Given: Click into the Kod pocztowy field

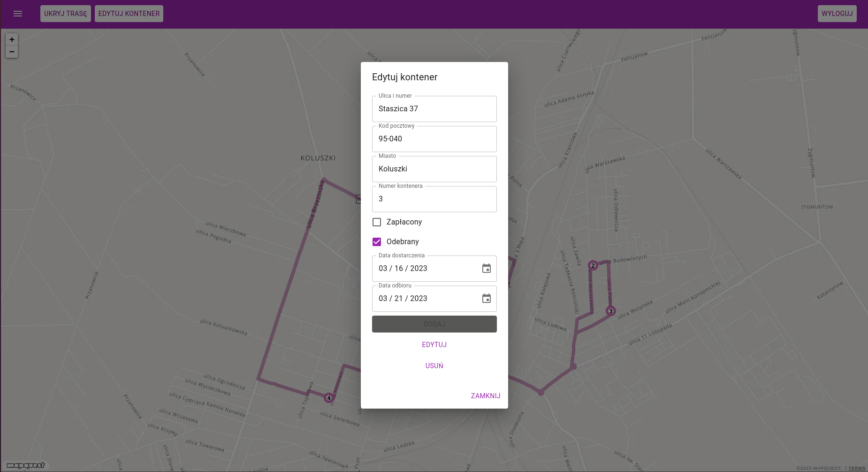Looking at the screenshot, I should click(434, 139).
